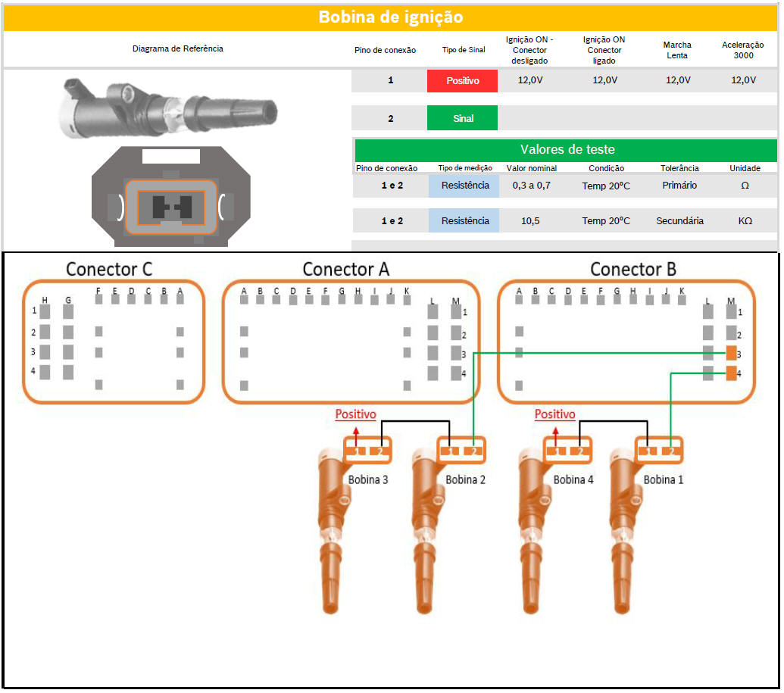
Task: Select the orange pin M4 in Conector B
Action: pos(731,373)
